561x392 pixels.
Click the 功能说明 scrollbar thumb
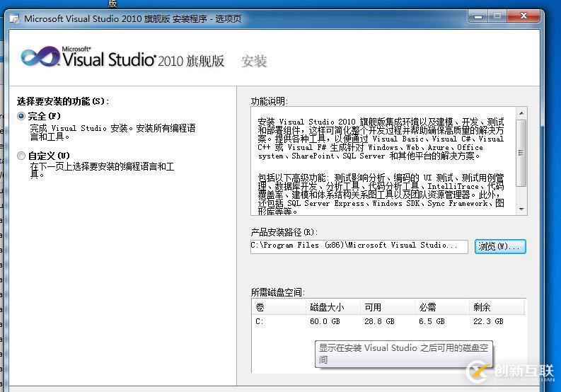coord(521,153)
